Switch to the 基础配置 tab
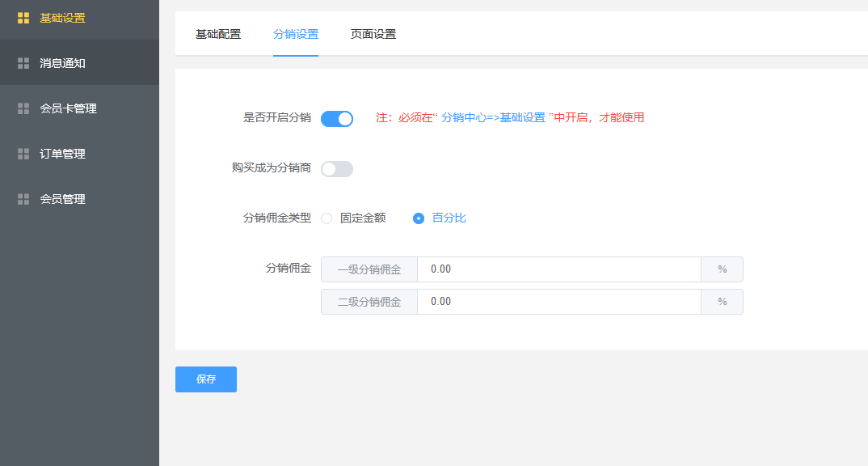868x466 pixels. (218, 35)
